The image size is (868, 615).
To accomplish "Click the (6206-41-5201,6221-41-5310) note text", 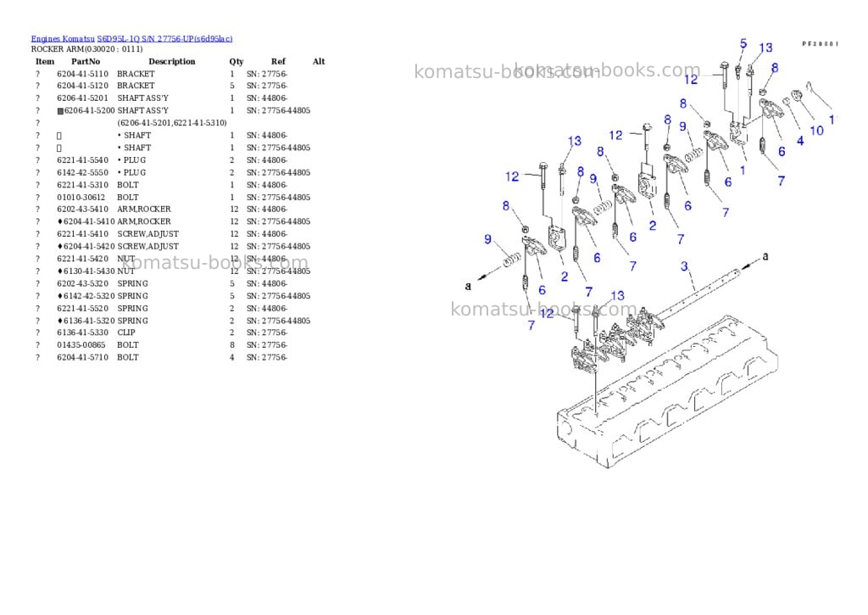I will coord(172,123).
